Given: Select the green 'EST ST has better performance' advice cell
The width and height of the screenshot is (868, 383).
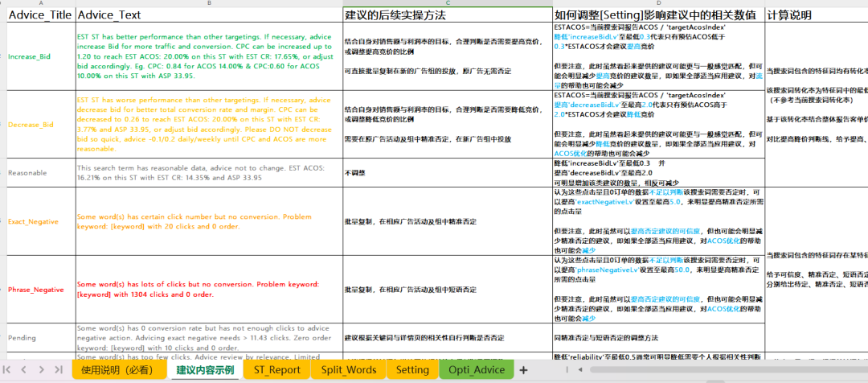Looking at the screenshot, I should pyautogui.click(x=209, y=56).
